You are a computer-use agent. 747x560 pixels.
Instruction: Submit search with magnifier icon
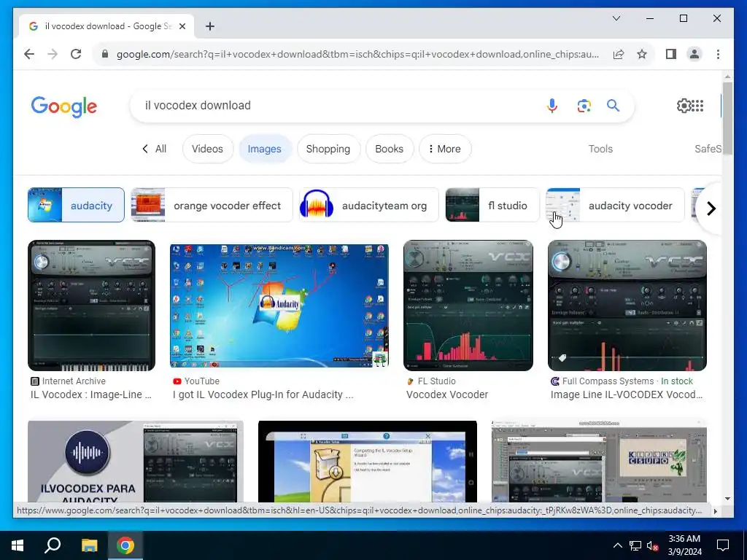(613, 106)
